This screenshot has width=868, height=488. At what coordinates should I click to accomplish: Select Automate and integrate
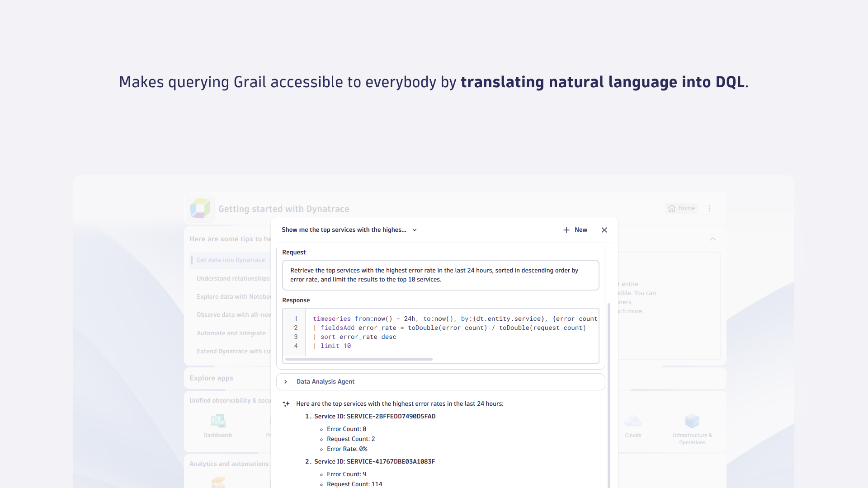pyautogui.click(x=231, y=333)
